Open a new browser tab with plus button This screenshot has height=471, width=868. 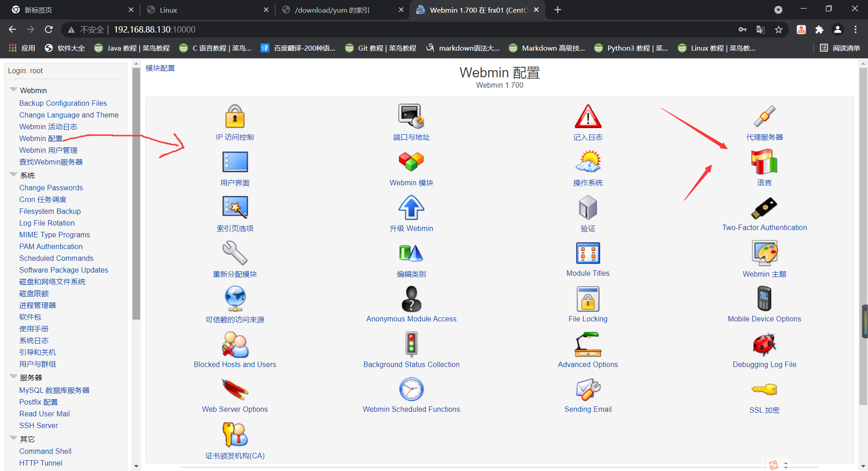pos(558,10)
